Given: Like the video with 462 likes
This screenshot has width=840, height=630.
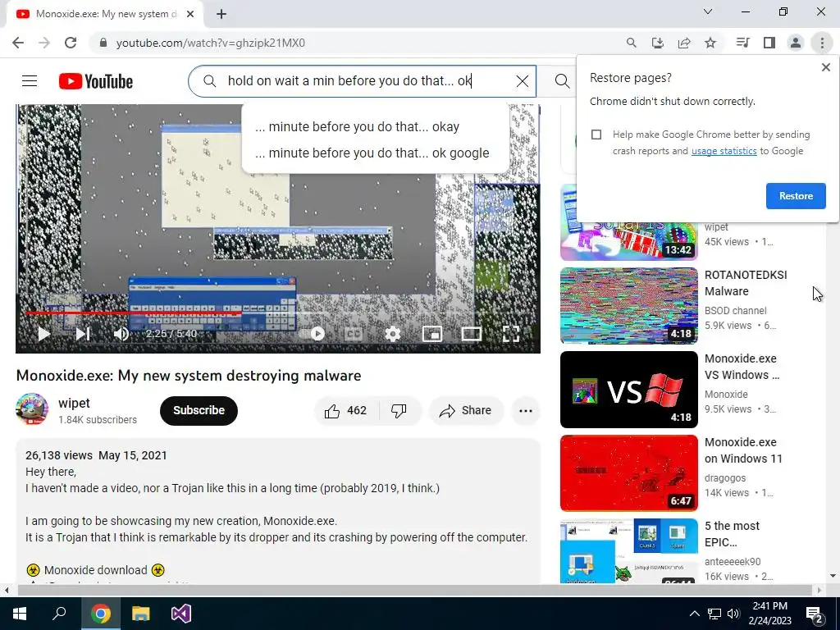Looking at the screenshot, I should (x=345, y=410).
